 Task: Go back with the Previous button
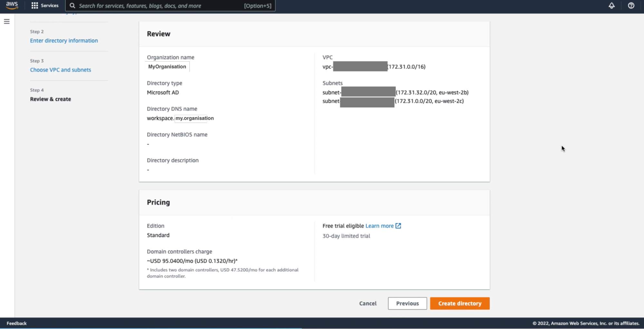[x=408, y=304]
